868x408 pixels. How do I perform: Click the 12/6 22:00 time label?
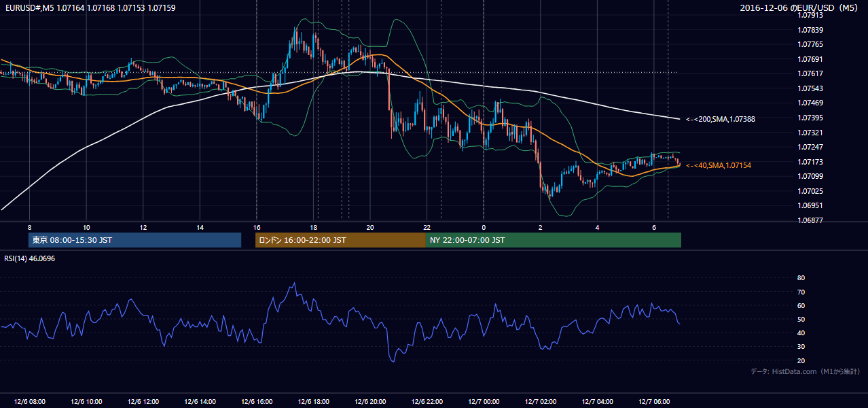[x=427, y=402]
